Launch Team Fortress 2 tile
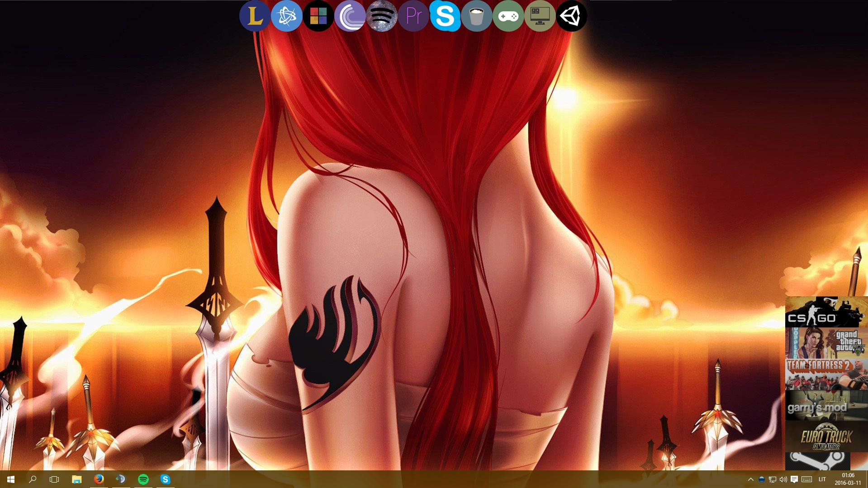Image resolution: width=868 pixels, height=488 pixels. 826,374
